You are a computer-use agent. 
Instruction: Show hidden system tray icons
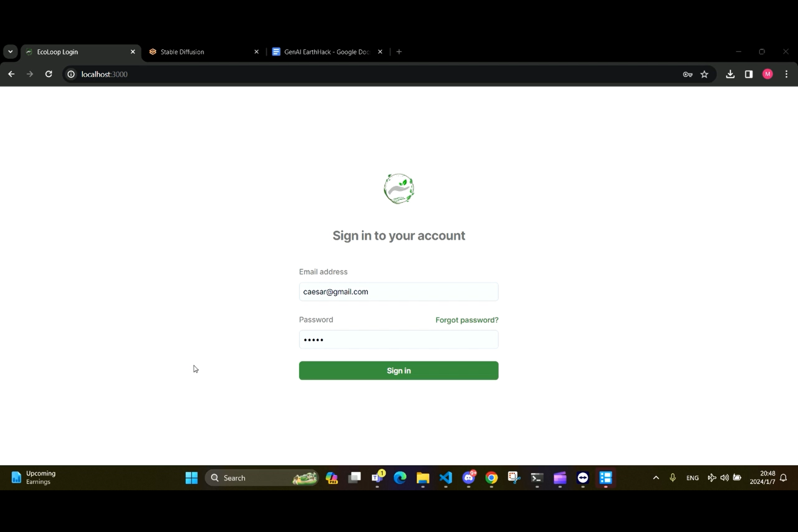[x=656, y=478]
